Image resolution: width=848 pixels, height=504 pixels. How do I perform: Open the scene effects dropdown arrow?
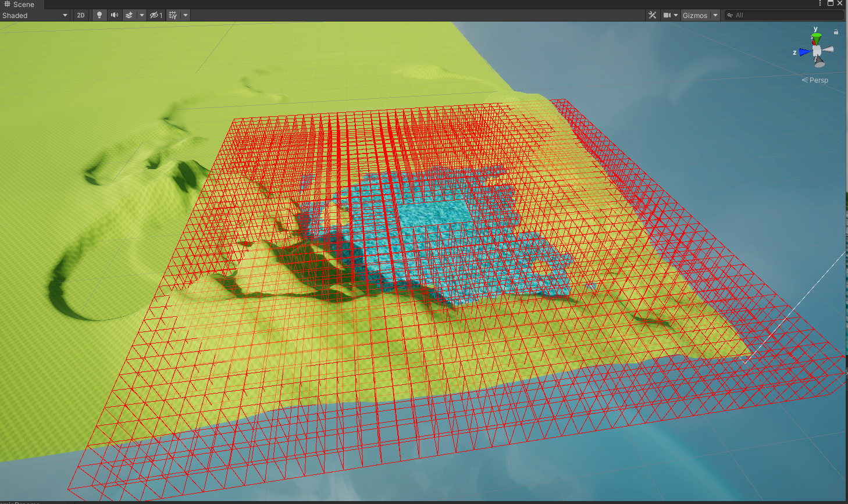tap(141, 15)
